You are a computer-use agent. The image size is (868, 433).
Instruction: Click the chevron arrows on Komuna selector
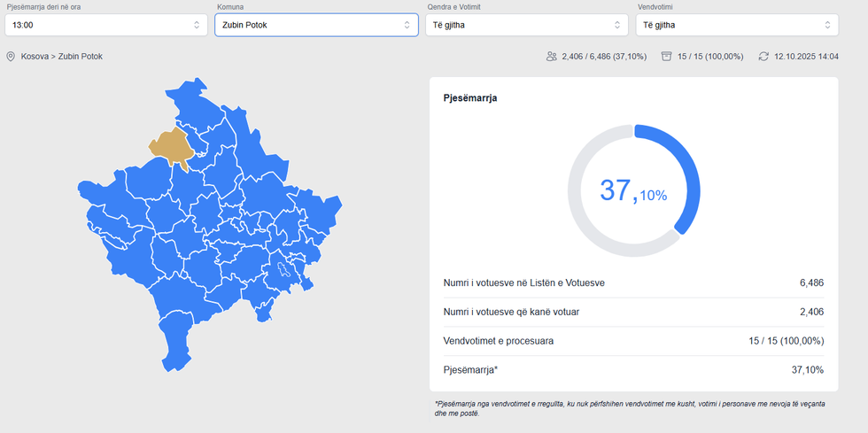(x=407, y=25)
